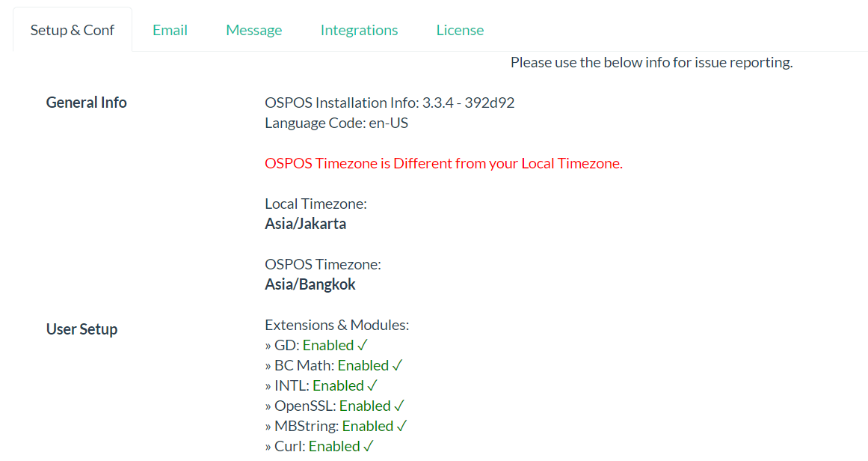Image resolution: width=868 pixels, height=461 pixels.
Task: Click the green checkmark beside GD extension
Action: pos(361,344)
